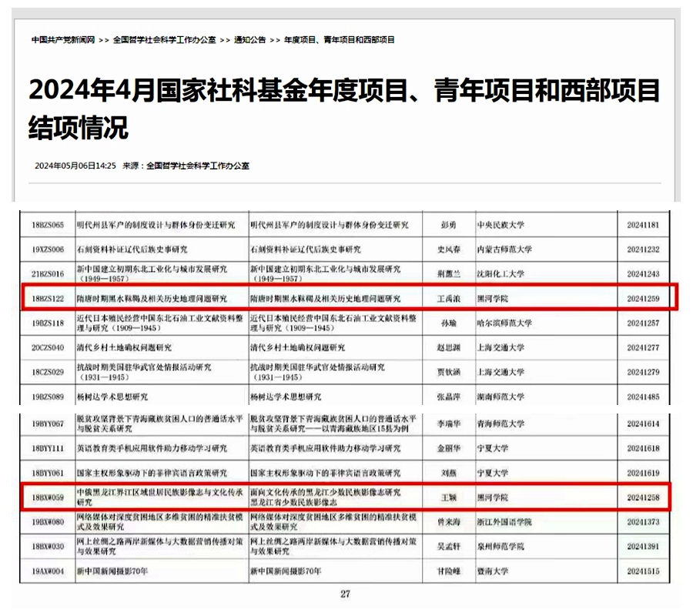The height and width of the screenshot is (616, 693).
Task: Select the institution 青海师范大学
Action: pyautogui.click(x=500, y=423)
